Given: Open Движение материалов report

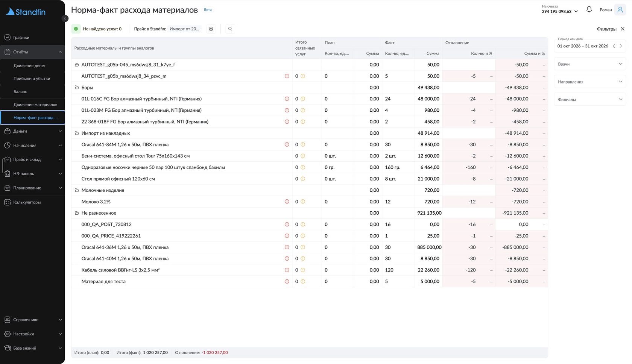Looking at the screenshot, I should click(33, 105).
